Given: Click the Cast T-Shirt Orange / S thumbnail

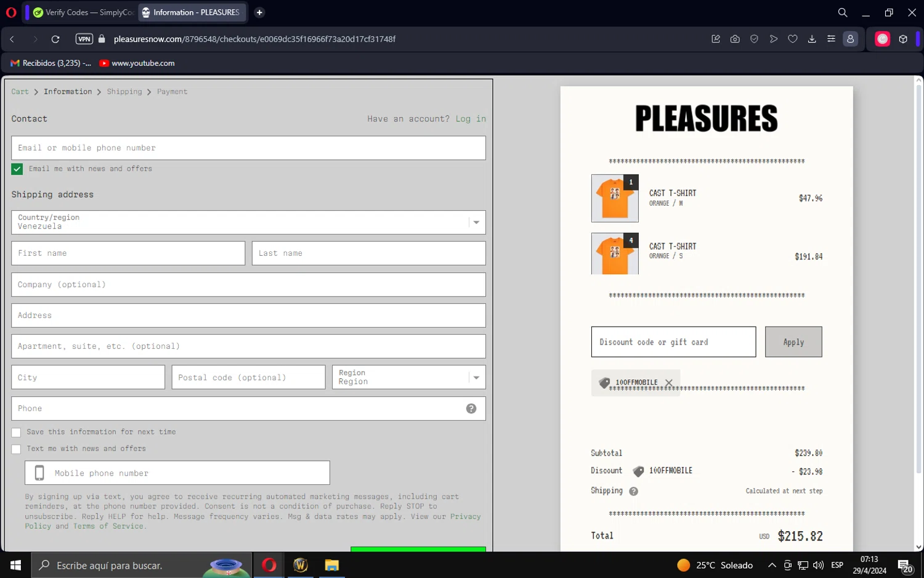Looking at the screenshot, I should coord(615,253).
